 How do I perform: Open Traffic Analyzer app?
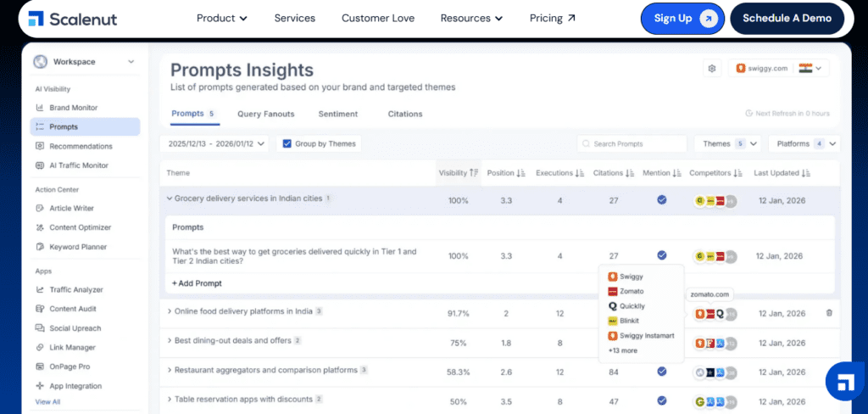pos(75,289)
